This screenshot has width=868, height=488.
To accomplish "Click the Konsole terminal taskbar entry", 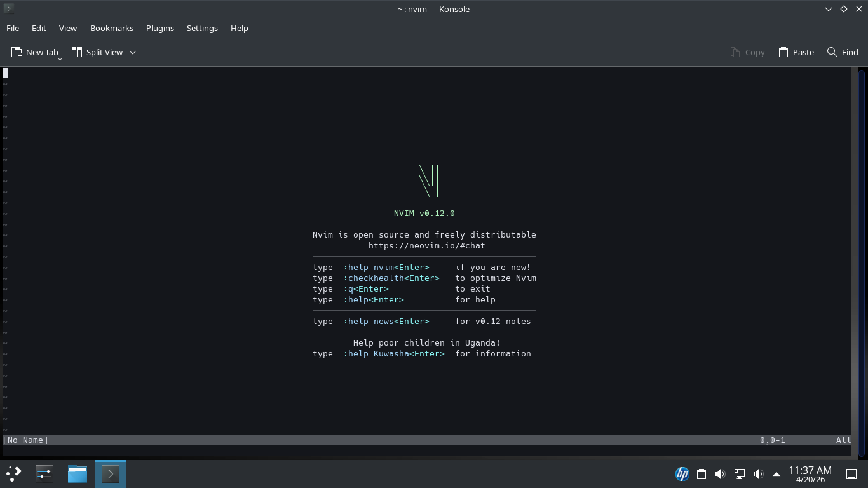I will coord(111,474).
